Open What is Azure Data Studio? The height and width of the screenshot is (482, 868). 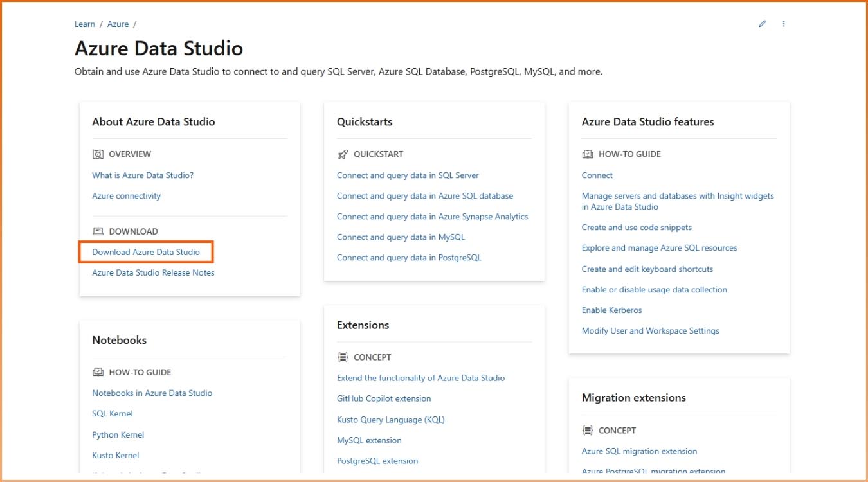pos(143,175)
